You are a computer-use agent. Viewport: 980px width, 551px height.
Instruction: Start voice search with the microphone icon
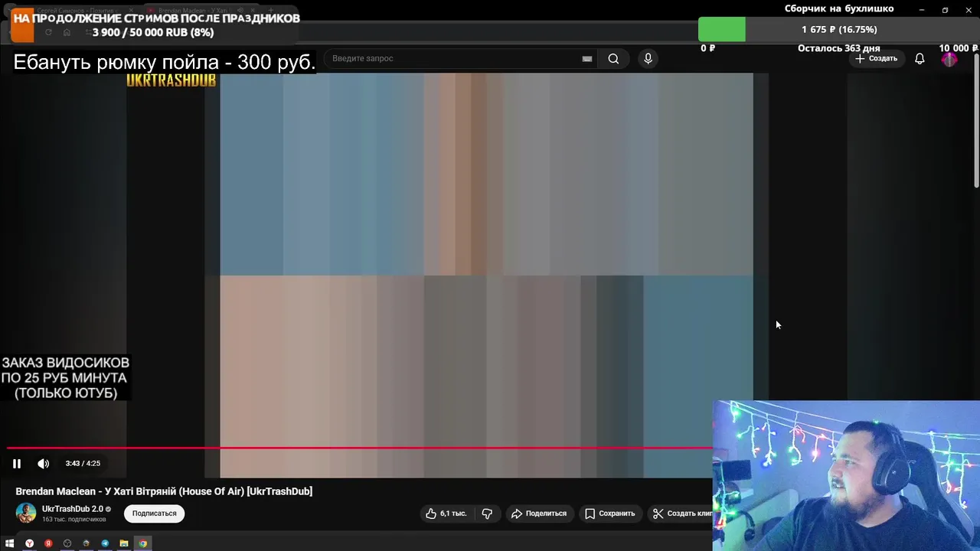pos(648,59)
